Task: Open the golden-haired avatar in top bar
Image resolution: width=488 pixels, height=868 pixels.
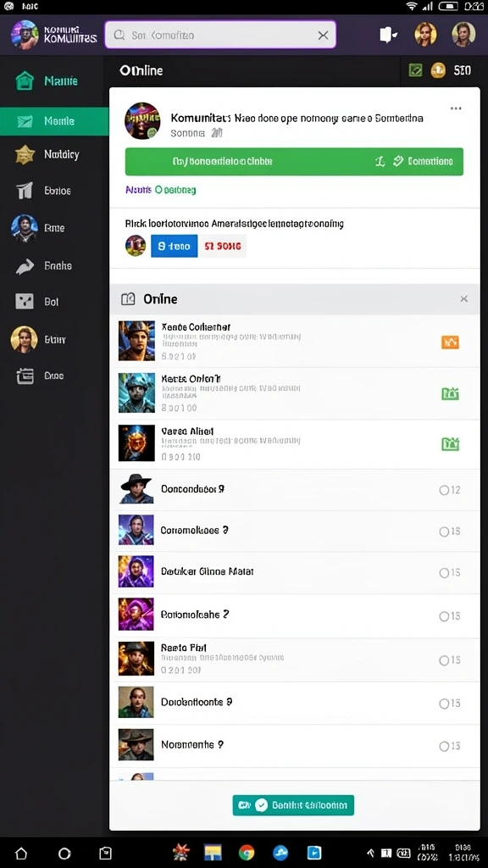Action: [425, 34]
